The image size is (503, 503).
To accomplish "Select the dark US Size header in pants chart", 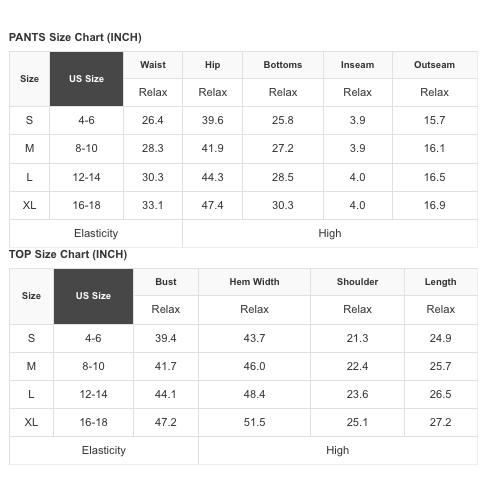I will click(x=86, y=79).
